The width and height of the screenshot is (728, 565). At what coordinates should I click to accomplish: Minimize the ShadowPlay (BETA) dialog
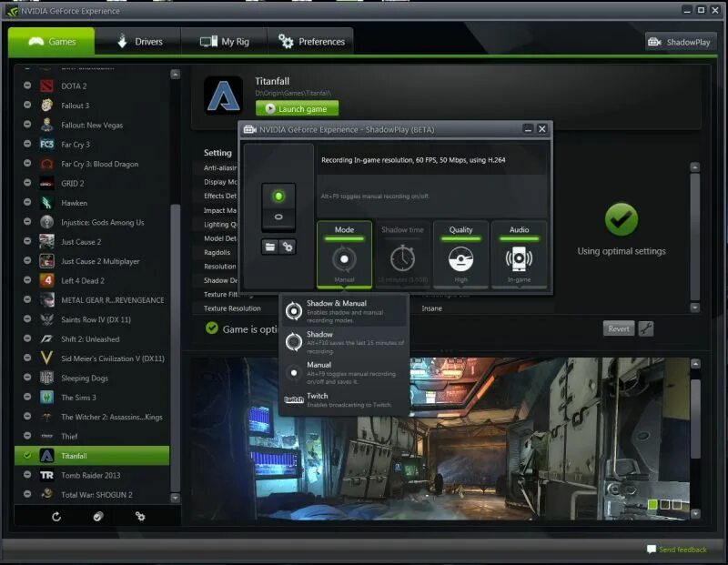(528, 129)
